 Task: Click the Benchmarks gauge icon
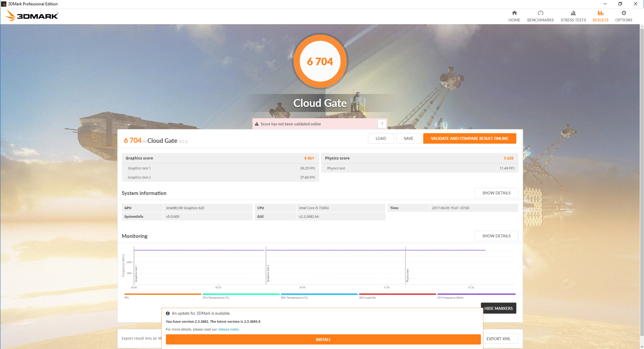[x=540, y=13]
